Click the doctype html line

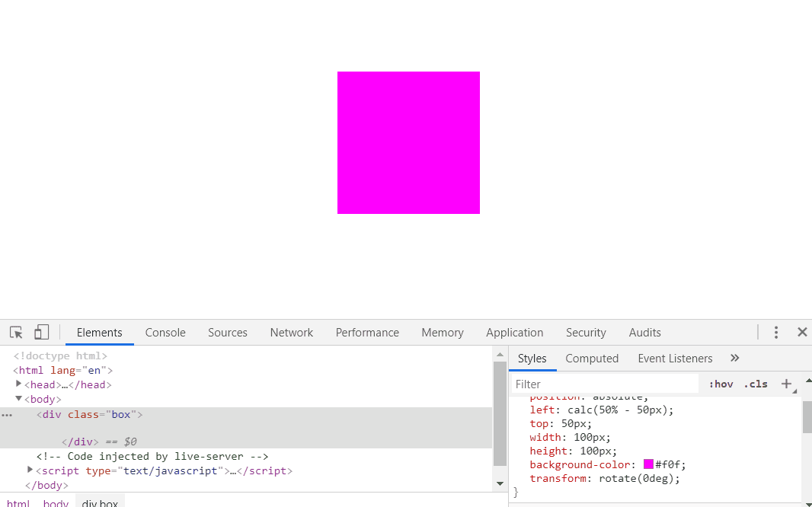click(x=60, y=356)
